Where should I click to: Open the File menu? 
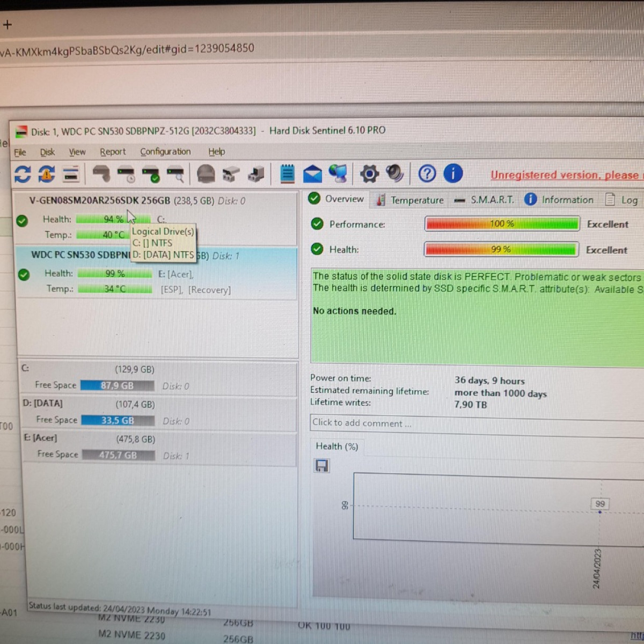20,152
